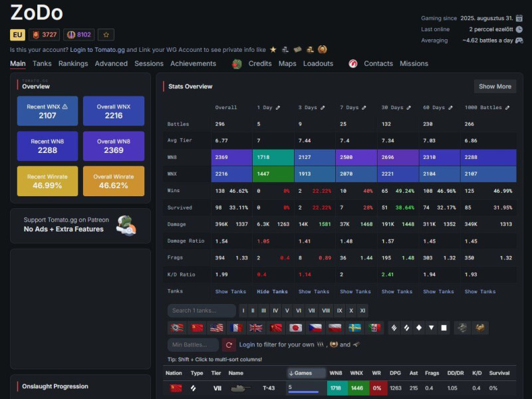Screen dimensions: 532x399
Task: Open the Sessions tab
Action: pyautogui.click(x=149, y=63)
